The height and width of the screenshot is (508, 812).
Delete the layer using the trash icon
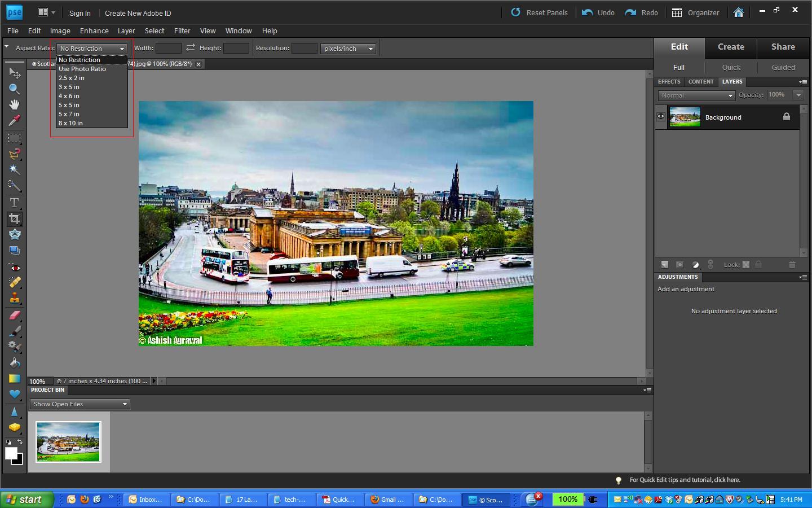[793, 265]
